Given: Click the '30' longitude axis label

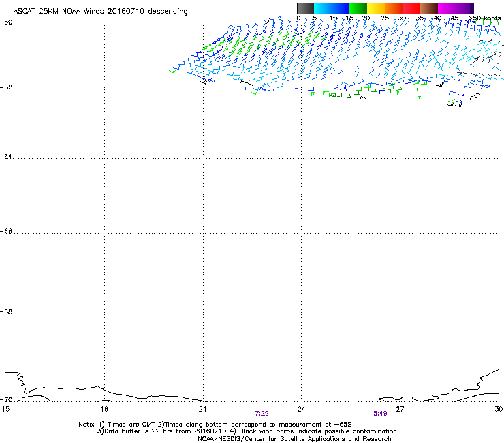Looking at the screenshot, I should click(499, 409).
